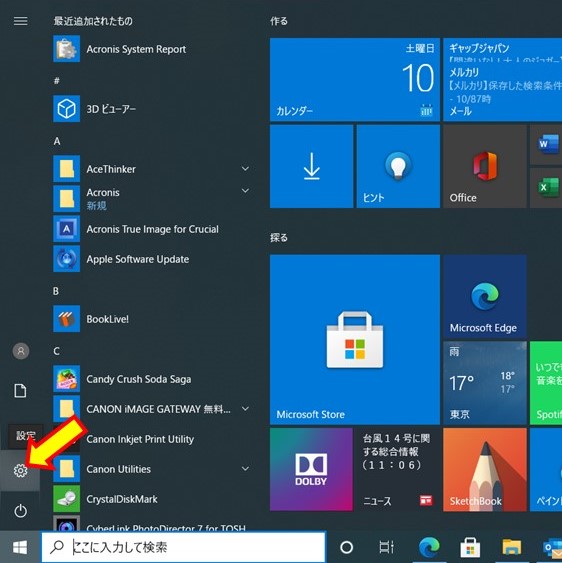The width and height of the screenshot is (562, 563).
Task: Open Microsoft Edge tile
Action: click(x=485, y=296)
